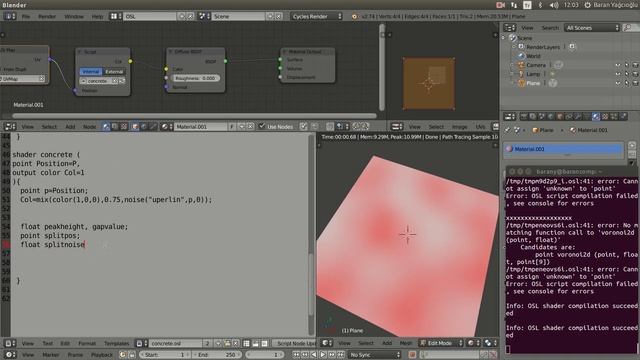The width and height of the screenshot is (640, 360).
Task: Click the play reverse button in timeline
Action: pyautogui.click(x=314, y=355)
